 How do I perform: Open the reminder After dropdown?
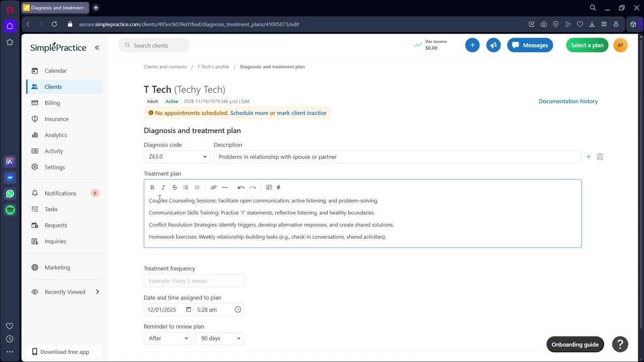tap(168, 338)
